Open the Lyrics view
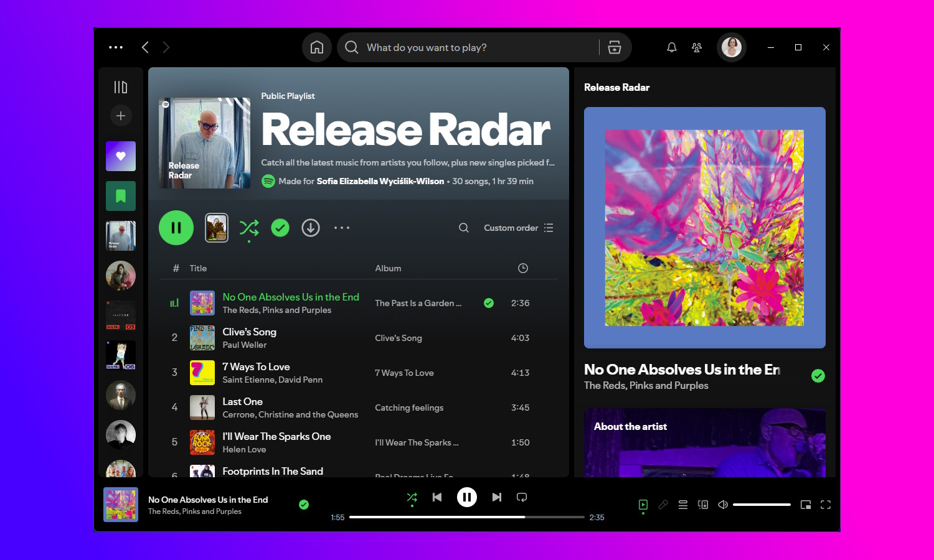 [x=663, y=505]
